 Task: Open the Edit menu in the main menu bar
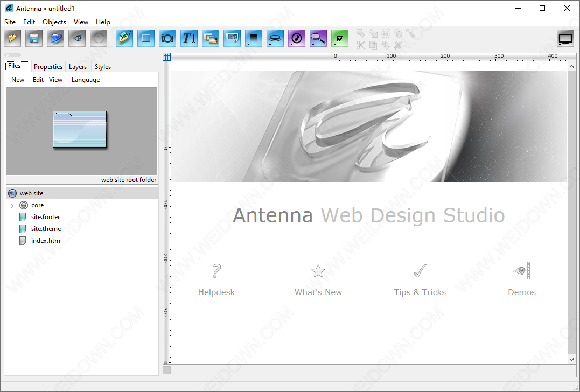29,22
